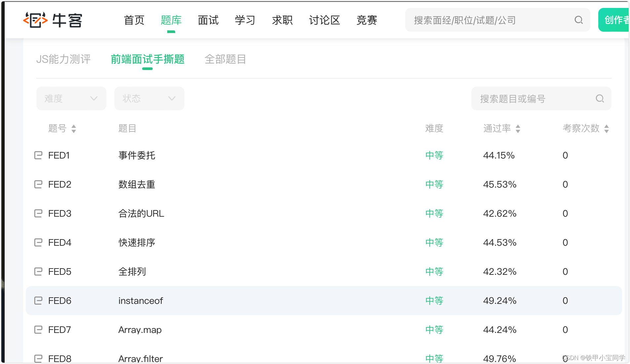Open problem Array.map
This screenshot has width=630, height=364.
[140, 330]
